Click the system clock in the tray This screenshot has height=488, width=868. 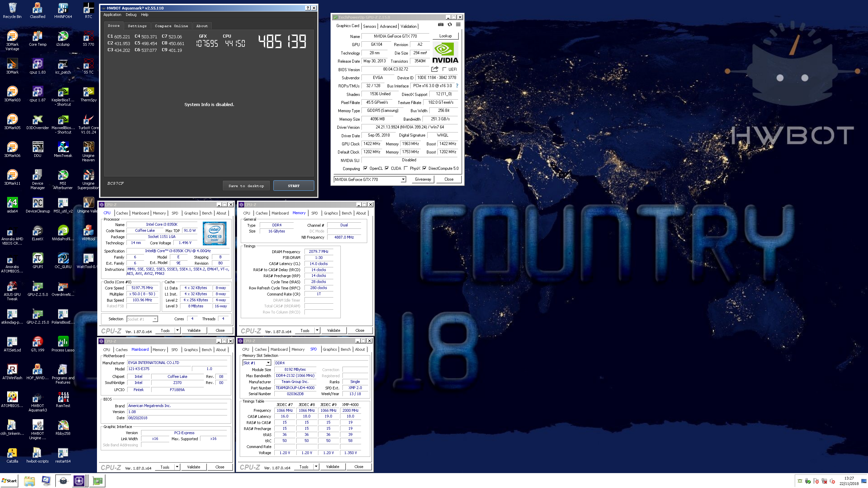tap(849, 481)
